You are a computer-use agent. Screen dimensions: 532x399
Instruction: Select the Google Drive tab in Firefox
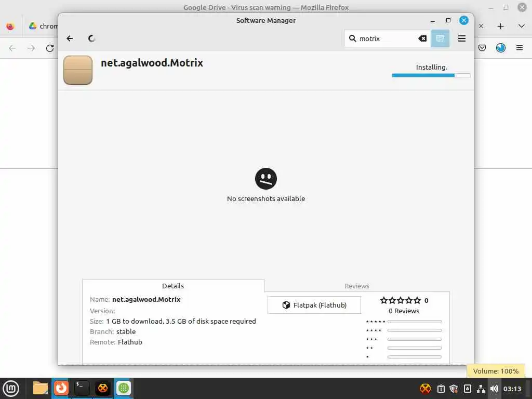pyautogui.click(x=43, y=26)
